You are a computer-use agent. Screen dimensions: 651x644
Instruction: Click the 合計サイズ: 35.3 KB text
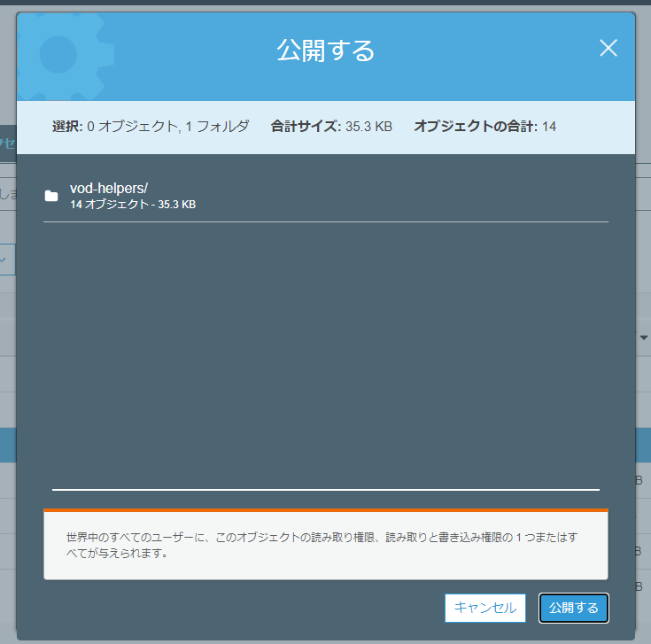(331, 126)
